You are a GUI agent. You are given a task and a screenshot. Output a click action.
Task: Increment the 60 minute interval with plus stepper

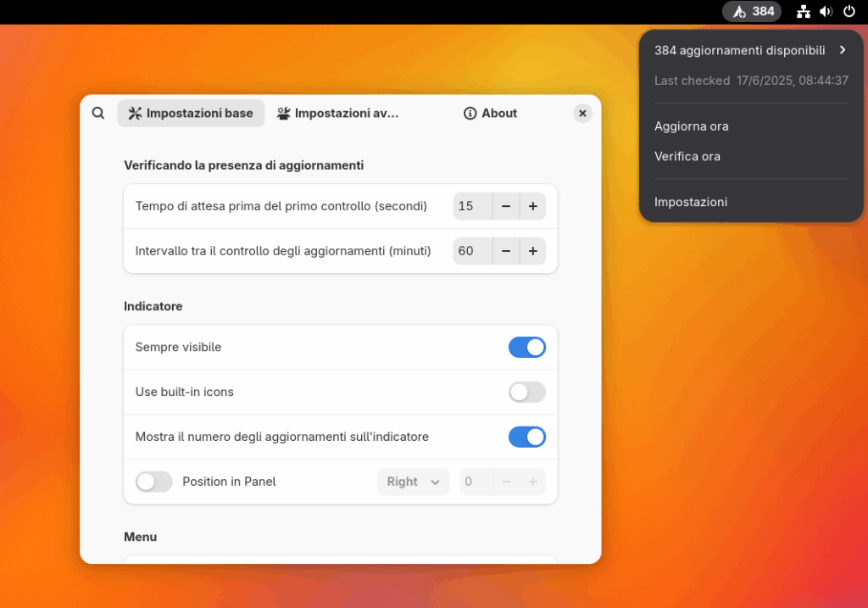pos(532,251)
